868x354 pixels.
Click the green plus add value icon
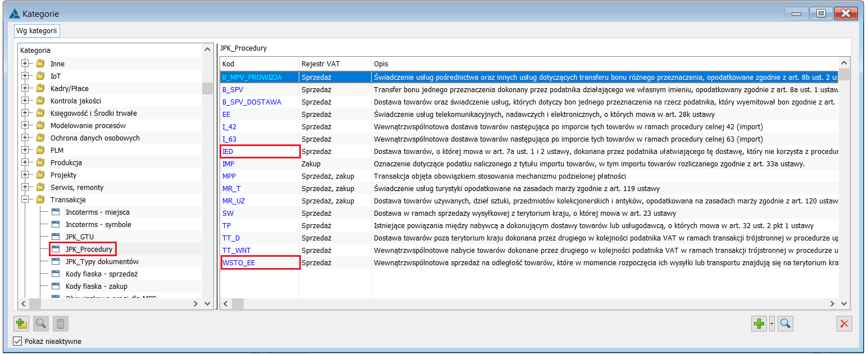click(x=759, y=323)
